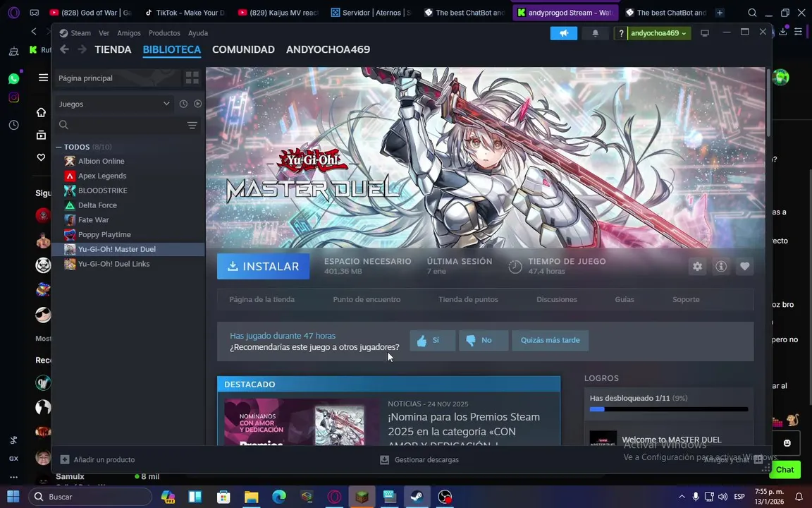Add Master Duel to favorites heart
The width and height of the screenshot is (812, 508).
click(744, 267)
